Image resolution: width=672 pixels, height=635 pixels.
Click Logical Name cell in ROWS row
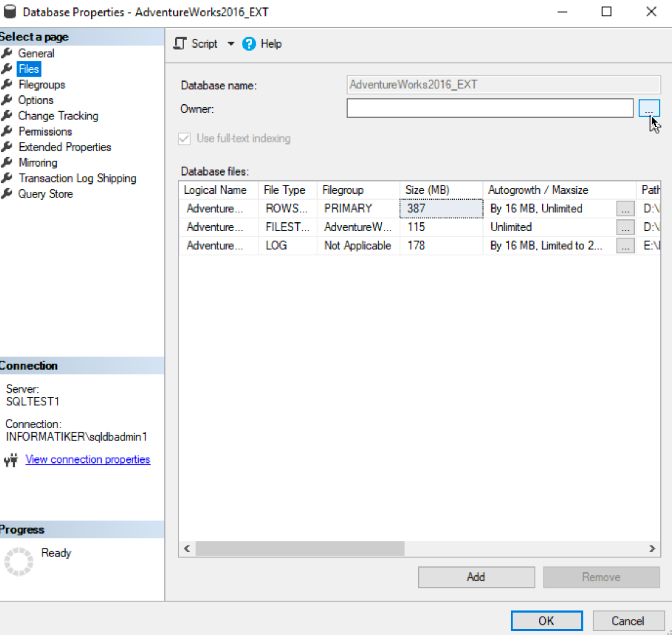(x=218, y=209)
